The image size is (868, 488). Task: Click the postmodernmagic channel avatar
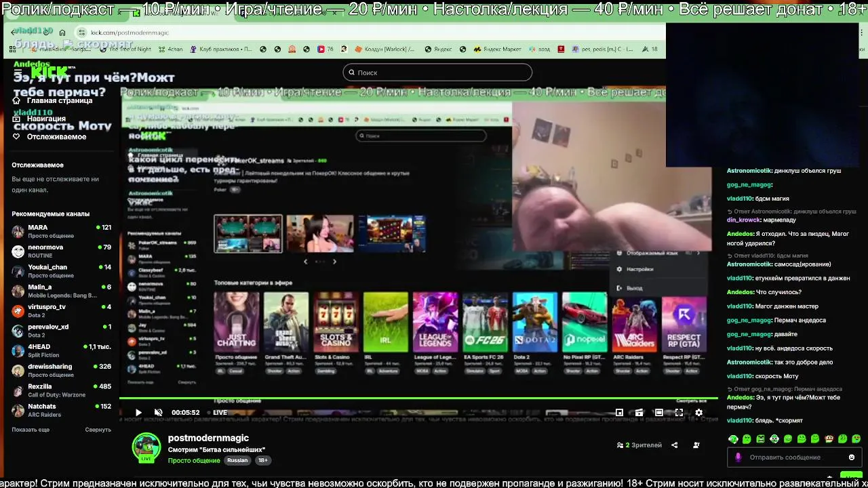[146, 447]
